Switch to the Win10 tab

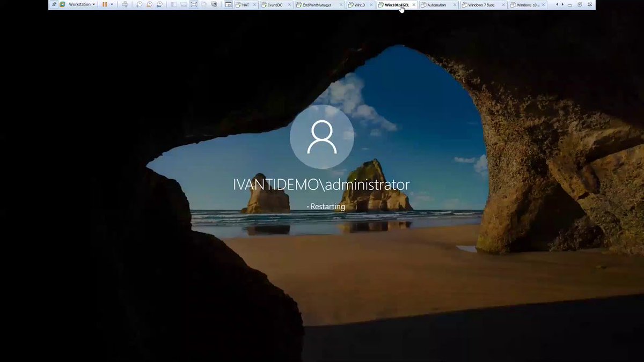click(x=360, y=5)
